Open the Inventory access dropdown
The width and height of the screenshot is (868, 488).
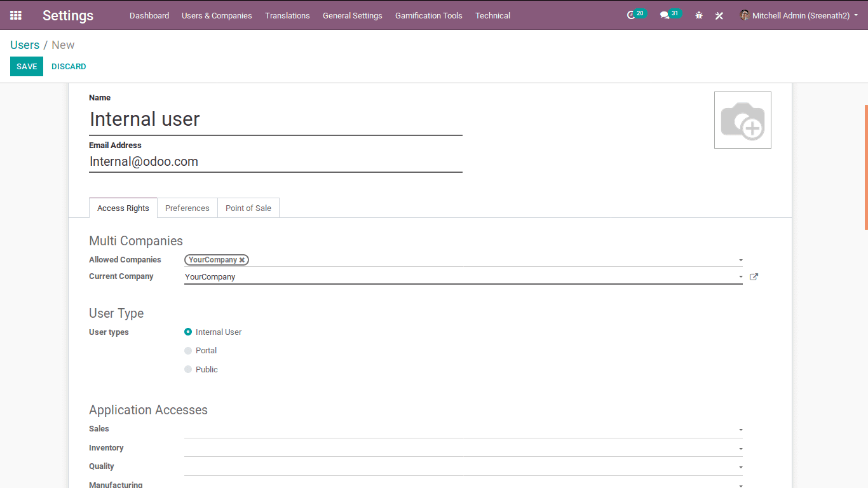pos(741,449)
